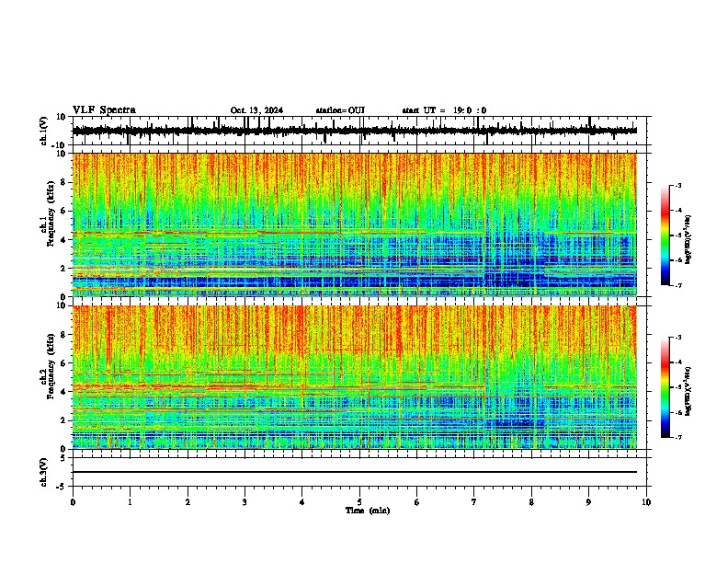Viewport: 728px width, 563px height.
Task: Click the time axis tick label "1"
Action: coord(130,502)
